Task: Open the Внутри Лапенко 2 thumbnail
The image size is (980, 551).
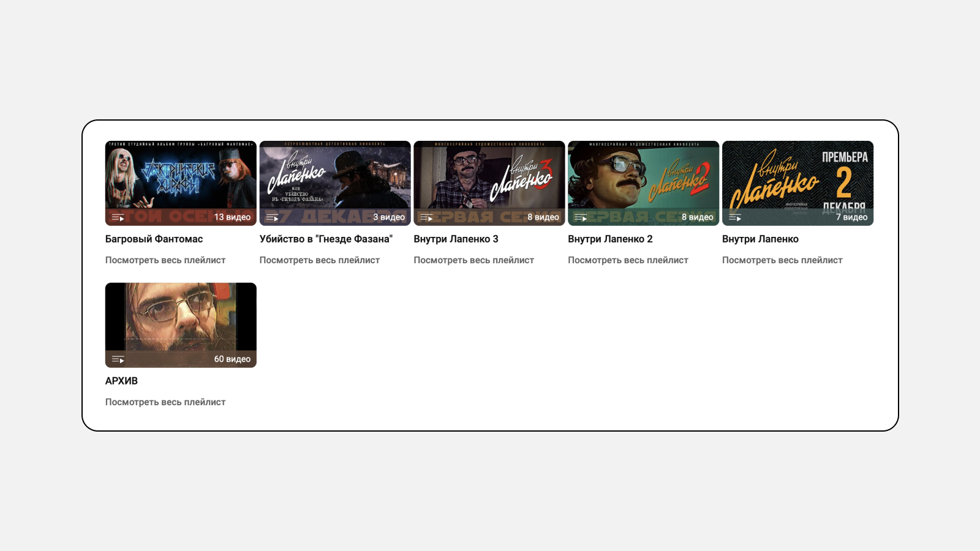Action: 644,183
